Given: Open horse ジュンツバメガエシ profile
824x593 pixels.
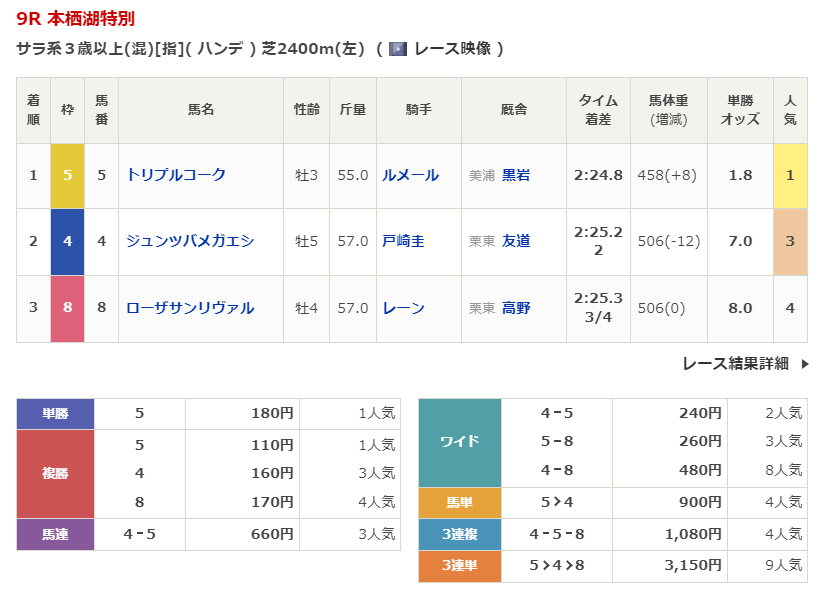Looking at the screenshot, I should pos(190,241).
